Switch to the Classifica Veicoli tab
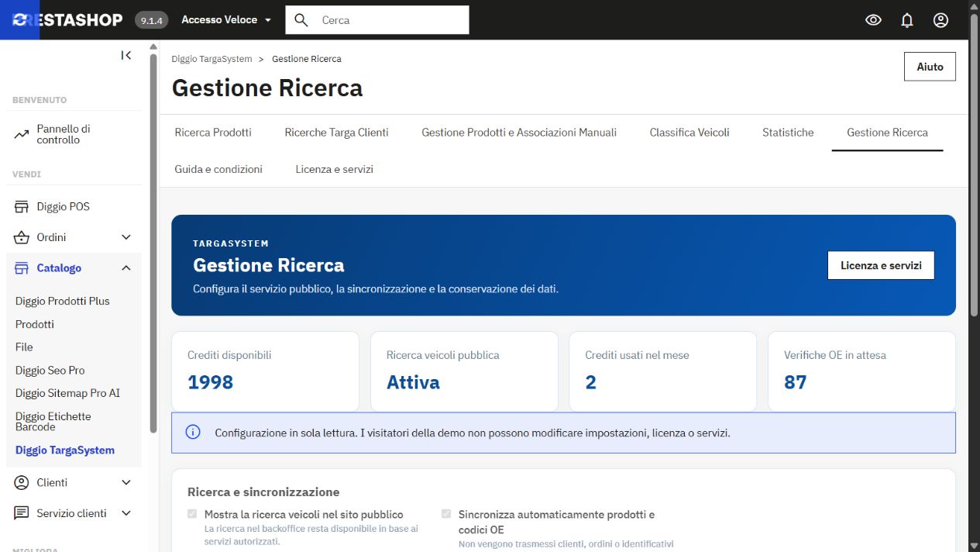 (x=689, y=133)
